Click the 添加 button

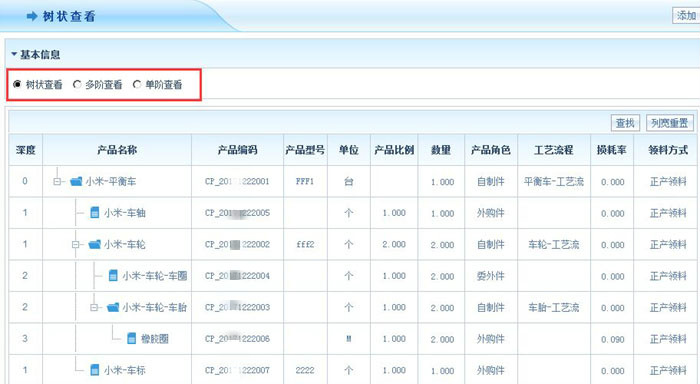[686, 16]
